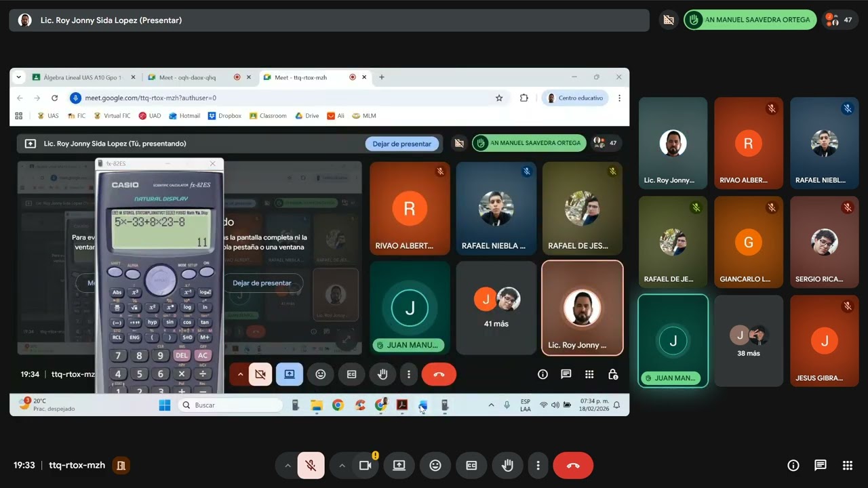The image size is (868, 488).
Task: Open three-dot options in shared Meet window
Action: point(408,374)
